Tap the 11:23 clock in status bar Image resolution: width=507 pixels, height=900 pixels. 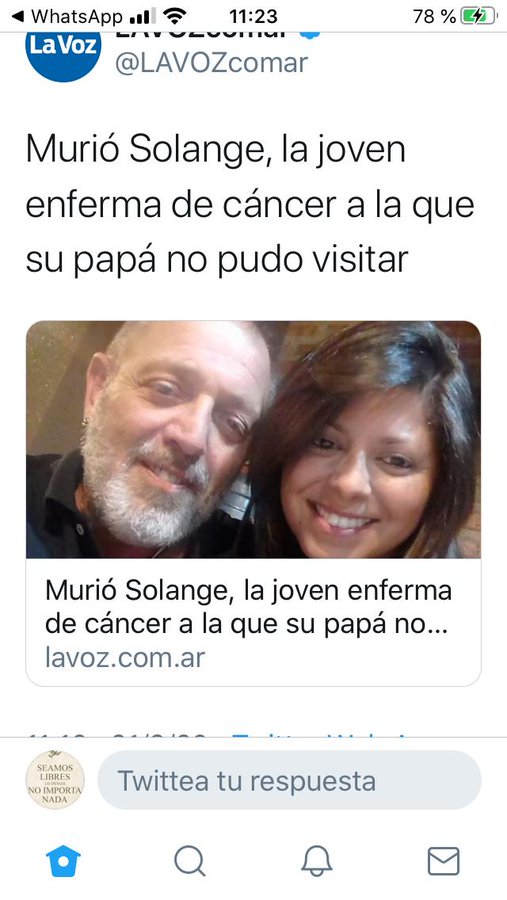tap(253, 16)
